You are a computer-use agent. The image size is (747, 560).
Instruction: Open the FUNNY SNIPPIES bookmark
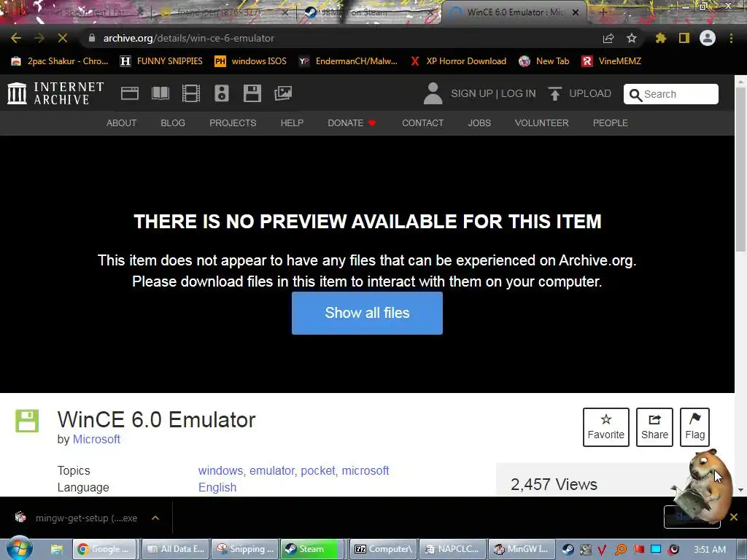coord(161,61)
